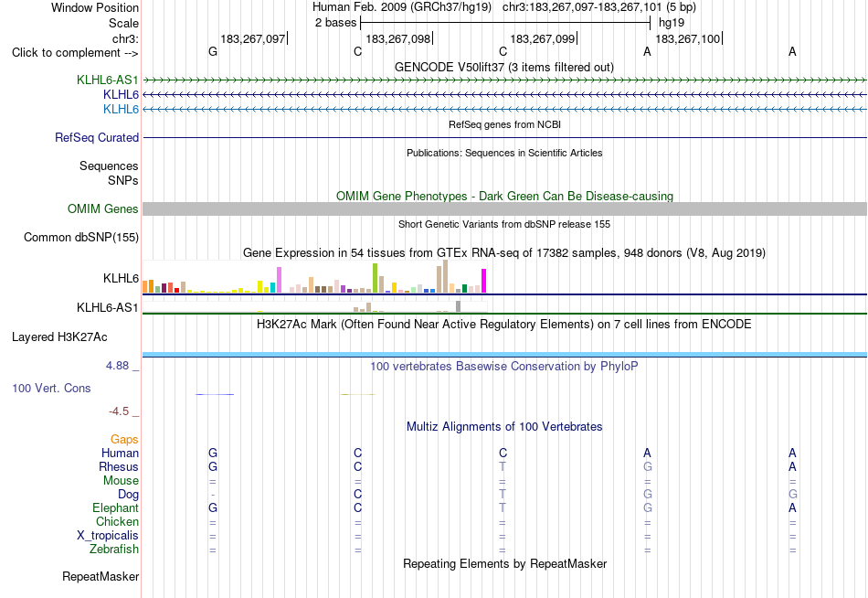
Task: Click the KLHL6-AS1 GTEx expression chart
Action: [x=314, y=306]
